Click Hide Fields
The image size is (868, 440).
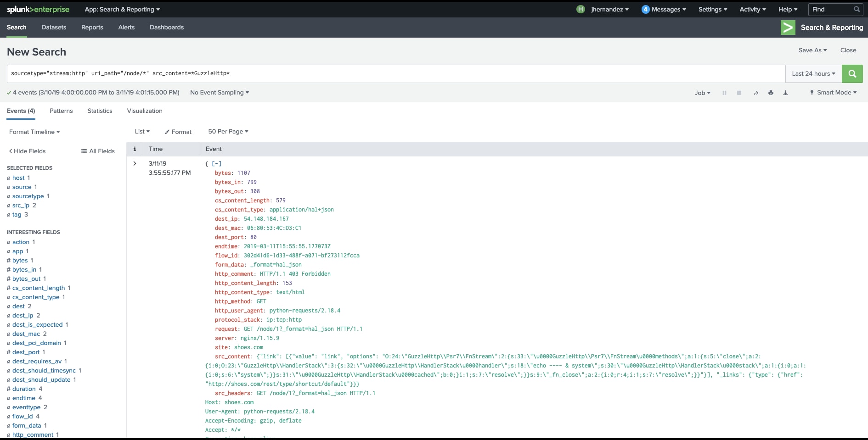[27, 151]
